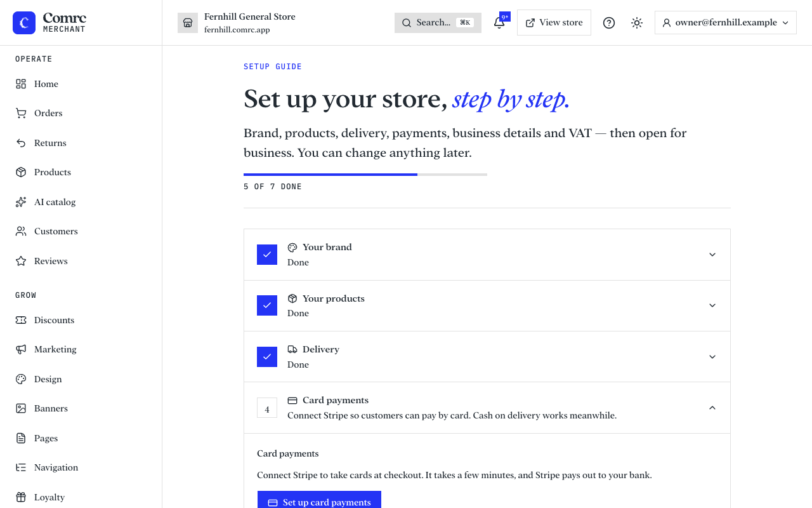Screen dimensions: 812x508
Task: Click the truck icon beside Delivery
Action: [x=292, y=349]
